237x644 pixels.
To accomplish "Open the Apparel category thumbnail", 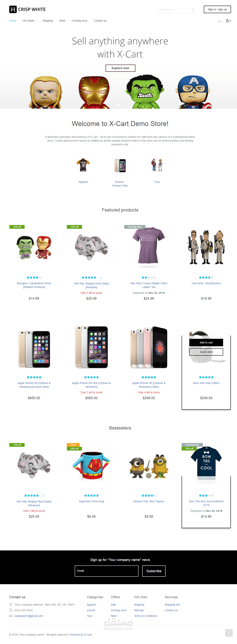I will tap(83, 165).
